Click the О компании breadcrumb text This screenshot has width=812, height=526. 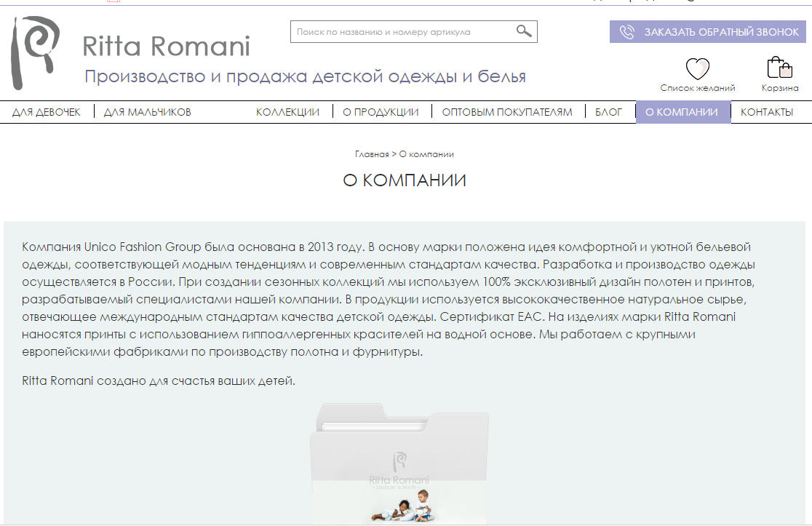pos(426,154)
